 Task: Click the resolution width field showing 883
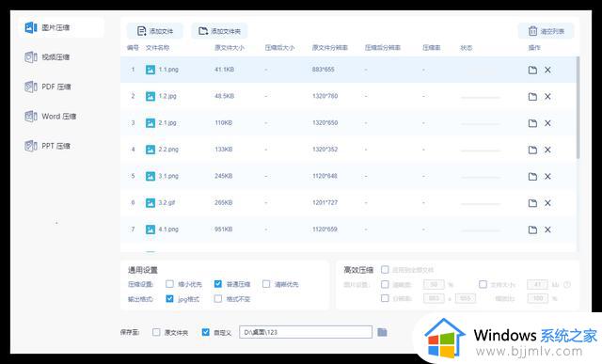pyautogui.click(x=434, y=298)
